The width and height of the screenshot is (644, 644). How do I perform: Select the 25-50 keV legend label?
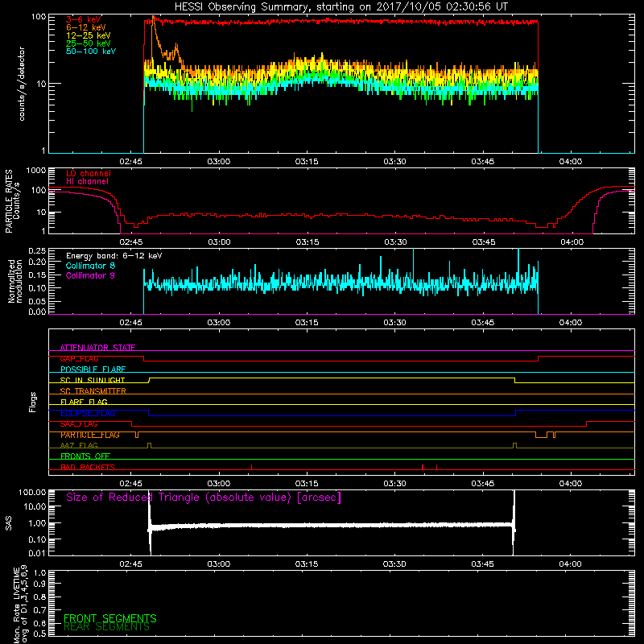(x=88, y=43)
